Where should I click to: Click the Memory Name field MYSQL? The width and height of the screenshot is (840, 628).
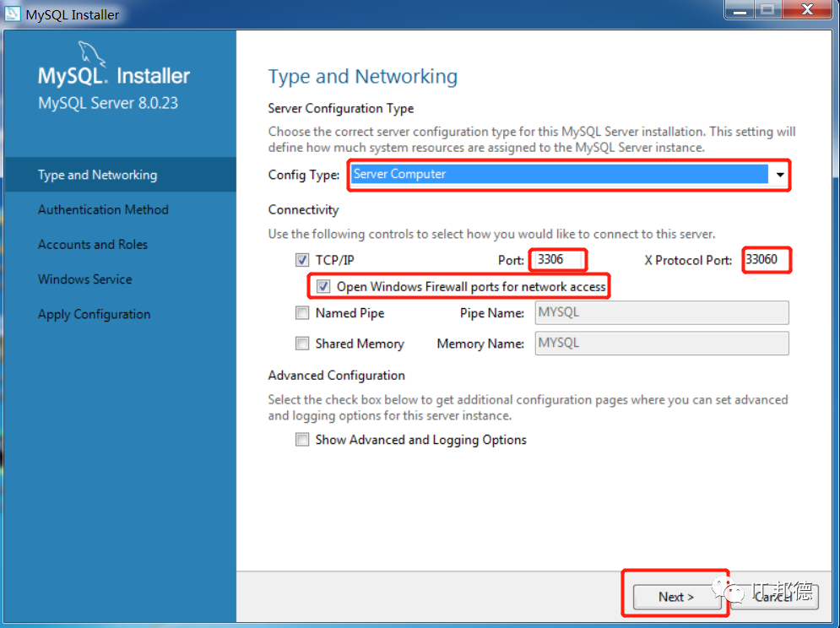click(x=662, y=343)
